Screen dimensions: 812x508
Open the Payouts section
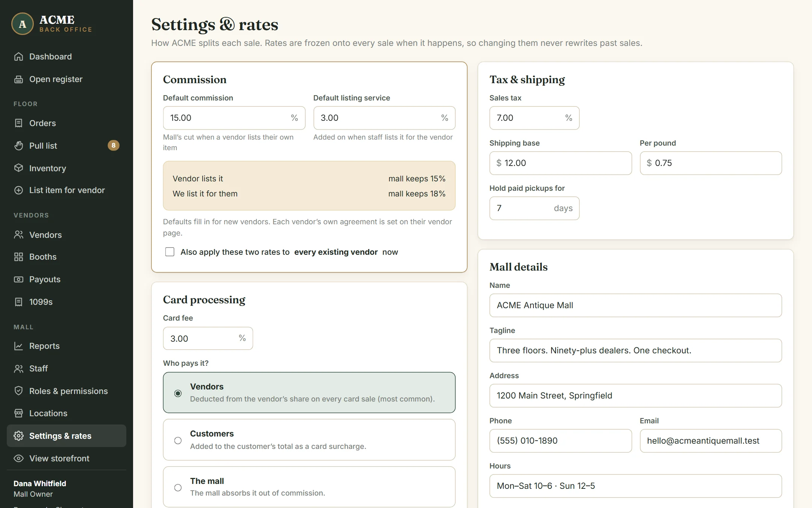pyautogui.click(x=67, y=279)
